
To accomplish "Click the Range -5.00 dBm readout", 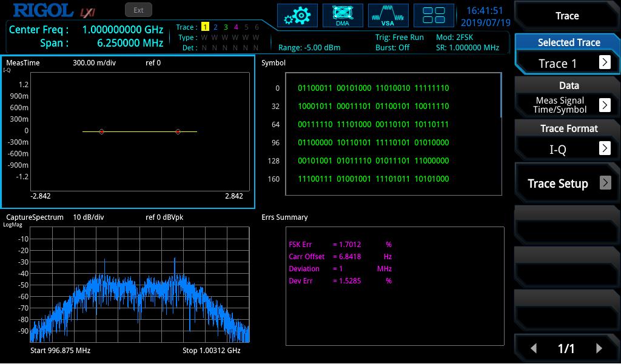I will coord(309,47).
